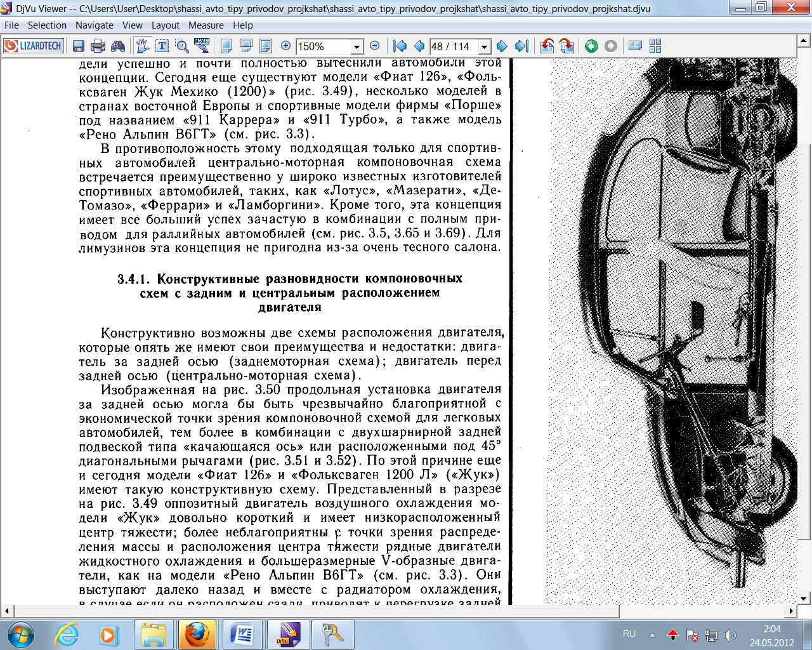This screenshot has width=812, height=650.
Task: Click the 48 / 114 page field
Action: (x=454, y=46)
